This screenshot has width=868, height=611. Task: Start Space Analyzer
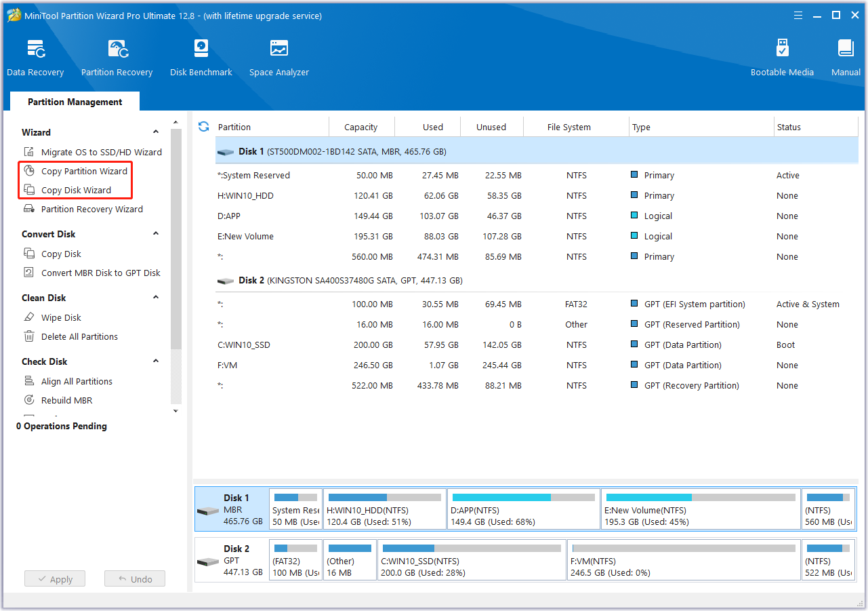pyautogui.click(x=278, y=58)
